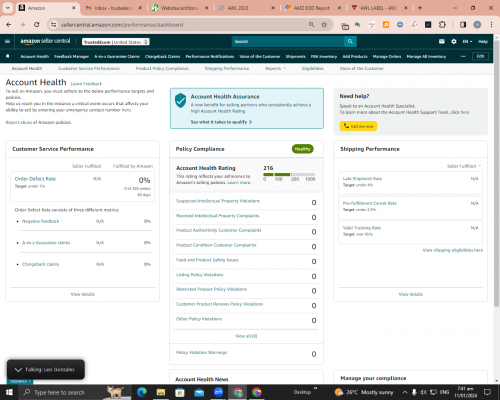Viewport: 500px width, 400px height.
Task: Open the browser extensions puzzle icon
Action: tap(442, 25)
